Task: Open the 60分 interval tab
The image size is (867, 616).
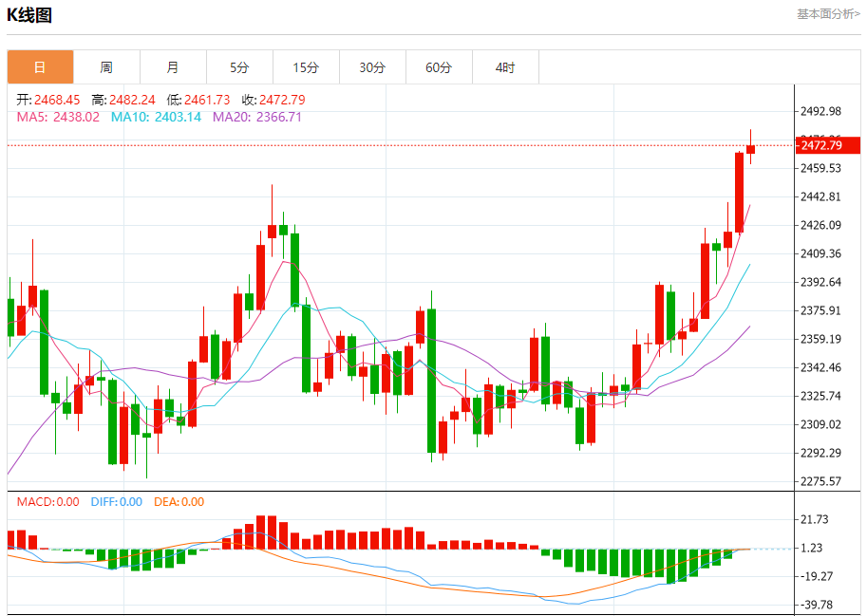Action: 439,67
